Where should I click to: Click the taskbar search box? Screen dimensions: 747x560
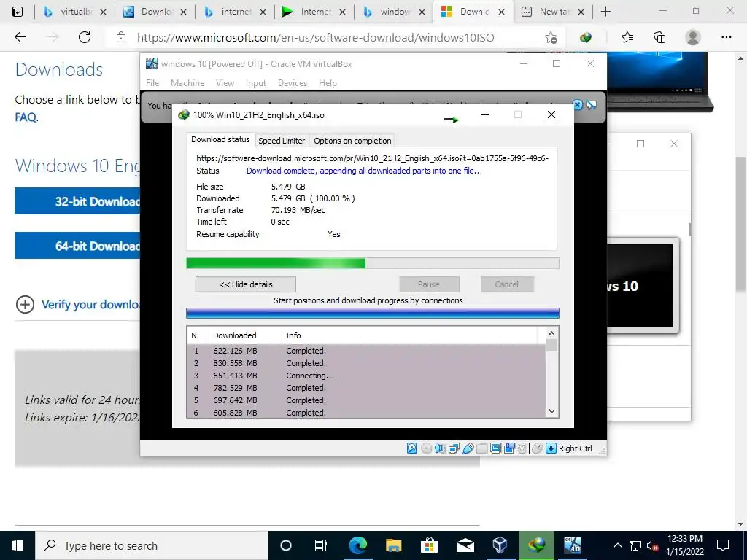click(x=152, y=545)
